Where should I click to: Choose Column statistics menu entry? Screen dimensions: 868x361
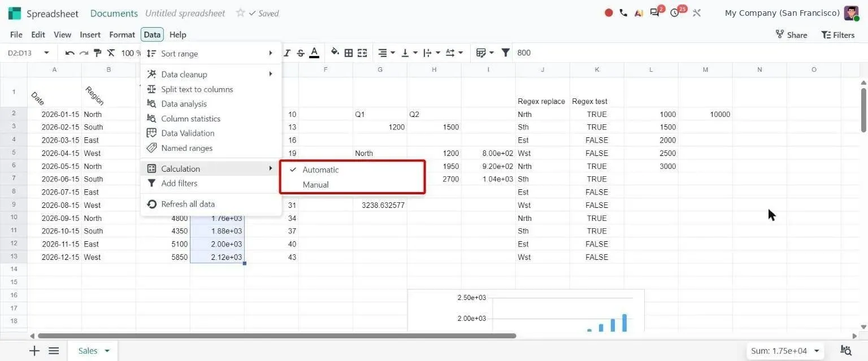[x=211, y=119]
